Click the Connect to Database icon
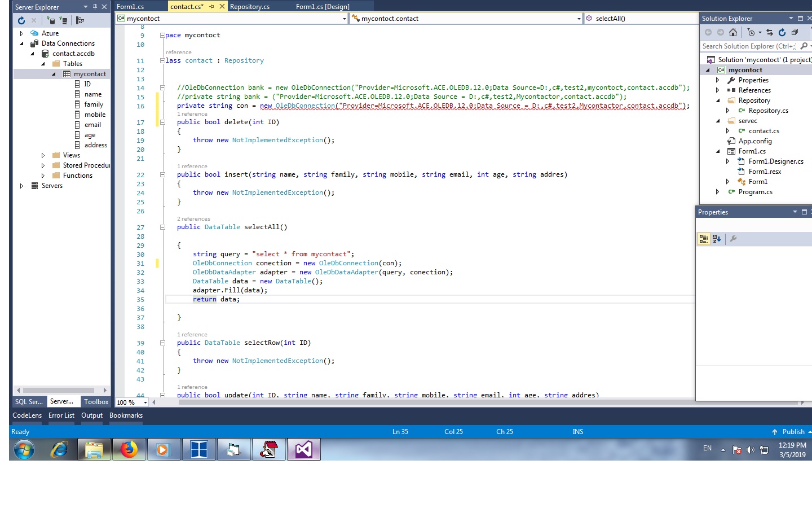The height and width of the screenshot is (508, 812). (51, 20)
